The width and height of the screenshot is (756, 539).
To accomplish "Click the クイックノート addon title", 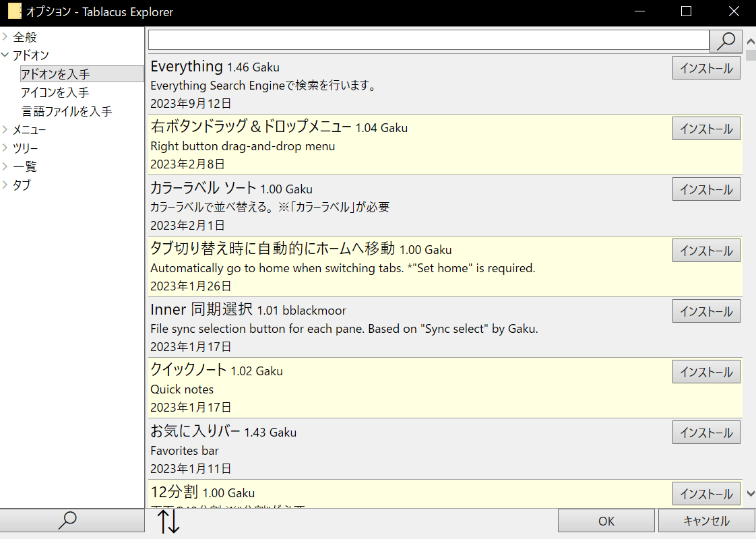I will (189, 370).
